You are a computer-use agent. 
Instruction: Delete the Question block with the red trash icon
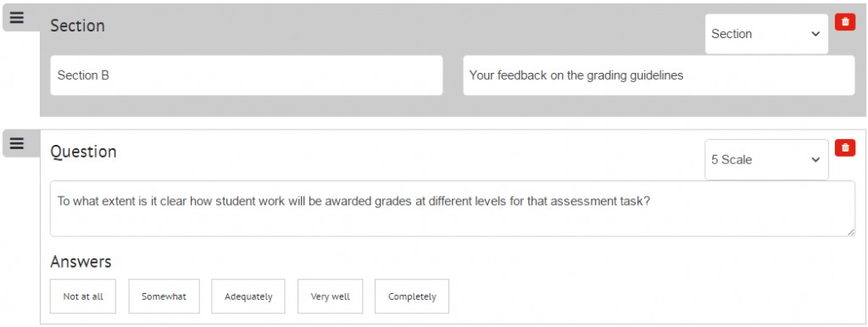point(845,147)
